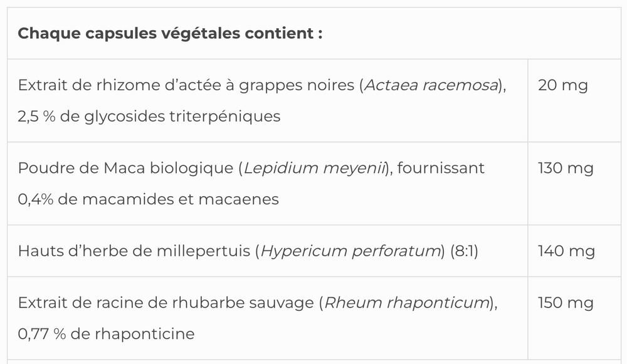
Task: Click the '150 mg' dosage cell
Action: [x=566, y=303]
